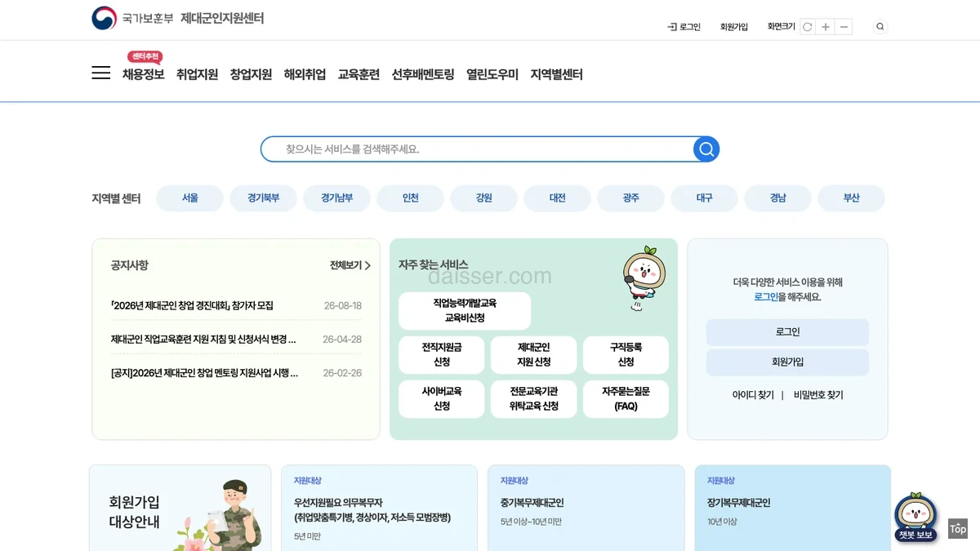Click the 로그인 link in header
980x551 pixels.
click(684, 27)
